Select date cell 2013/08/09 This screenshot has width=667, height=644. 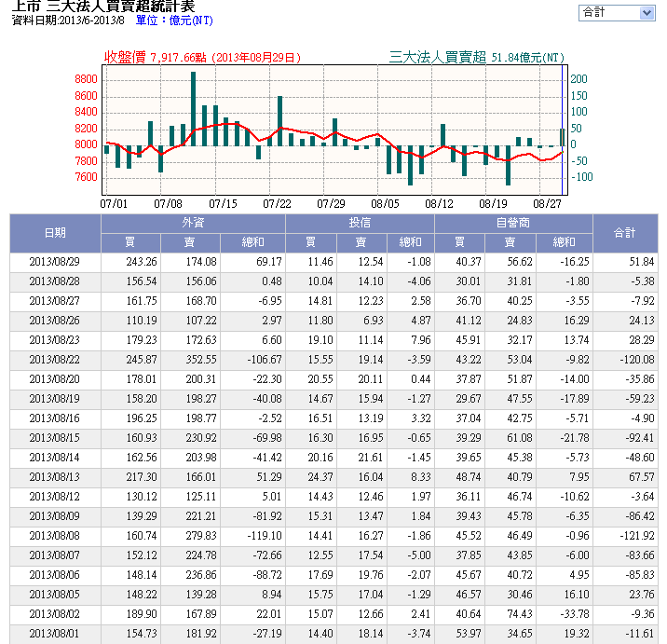click(x=54, y=516)
